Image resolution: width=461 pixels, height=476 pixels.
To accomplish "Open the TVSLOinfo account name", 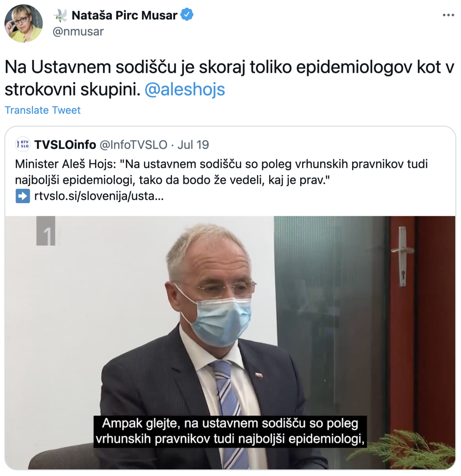I will pos(65,145).
